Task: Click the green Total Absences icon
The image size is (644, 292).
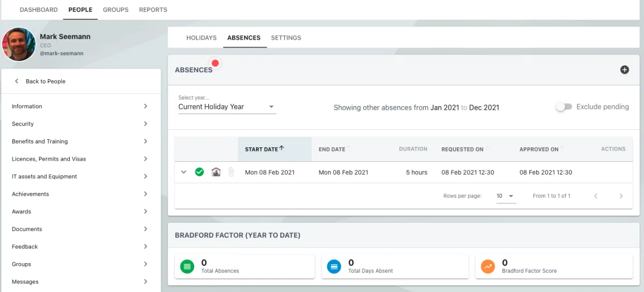Action: pyautogui.click(x=187, y=266)
